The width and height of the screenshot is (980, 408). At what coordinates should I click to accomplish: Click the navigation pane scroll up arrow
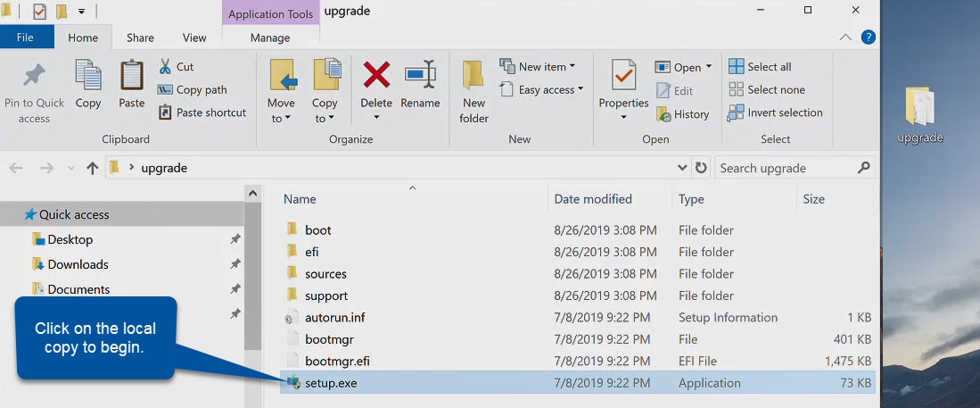pos(252,194)
